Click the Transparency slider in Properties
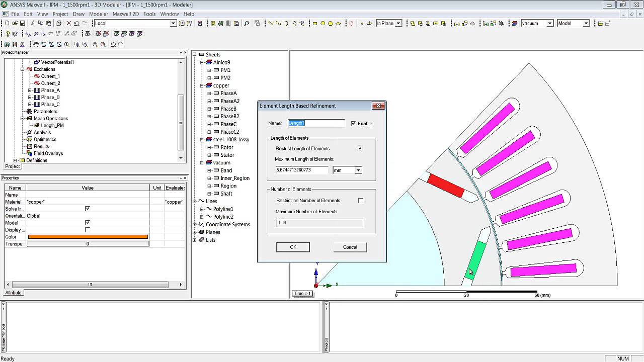The width and height of the screenshot is (644, 362). coord(88,244)
